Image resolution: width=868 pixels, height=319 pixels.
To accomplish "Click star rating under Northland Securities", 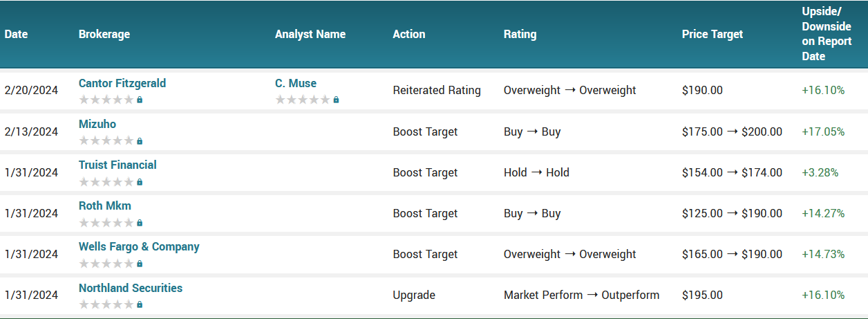I will pos(106,304).
